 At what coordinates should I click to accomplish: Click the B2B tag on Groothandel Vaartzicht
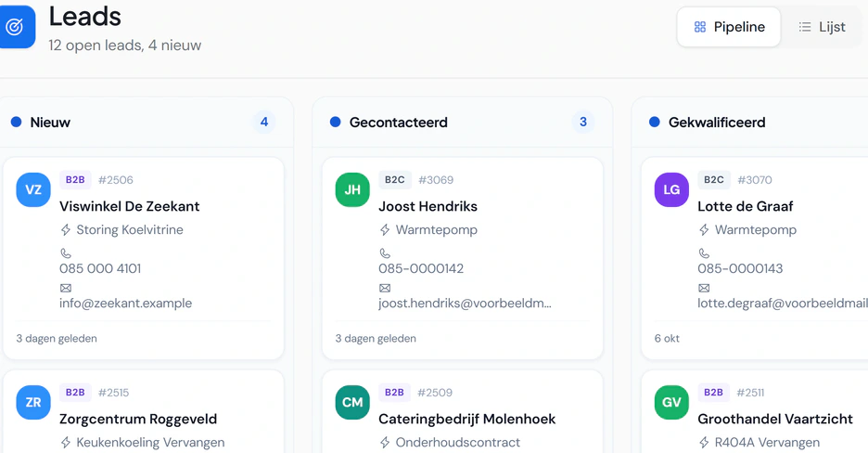pyautogui.click(x=713, y=393)
